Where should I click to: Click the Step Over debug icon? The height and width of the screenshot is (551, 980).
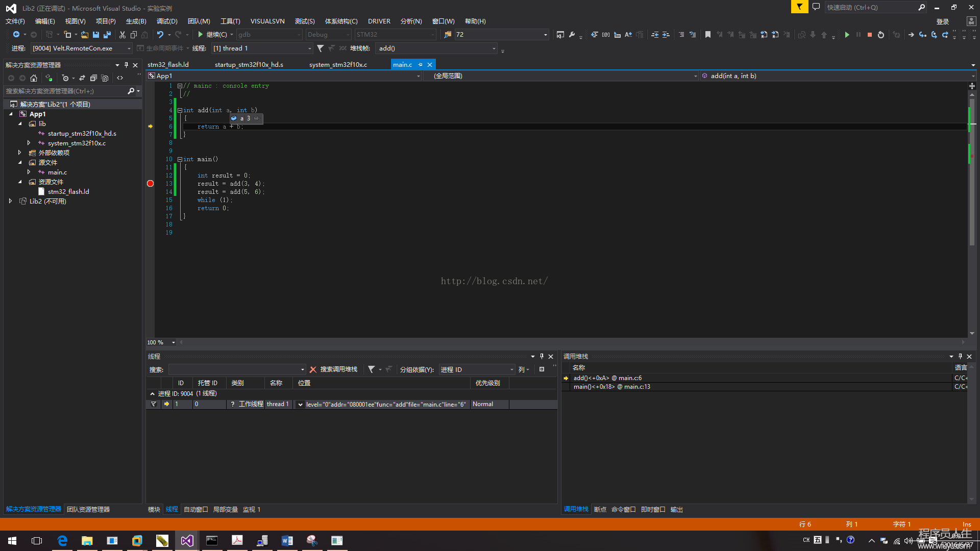tap(934, 35)
